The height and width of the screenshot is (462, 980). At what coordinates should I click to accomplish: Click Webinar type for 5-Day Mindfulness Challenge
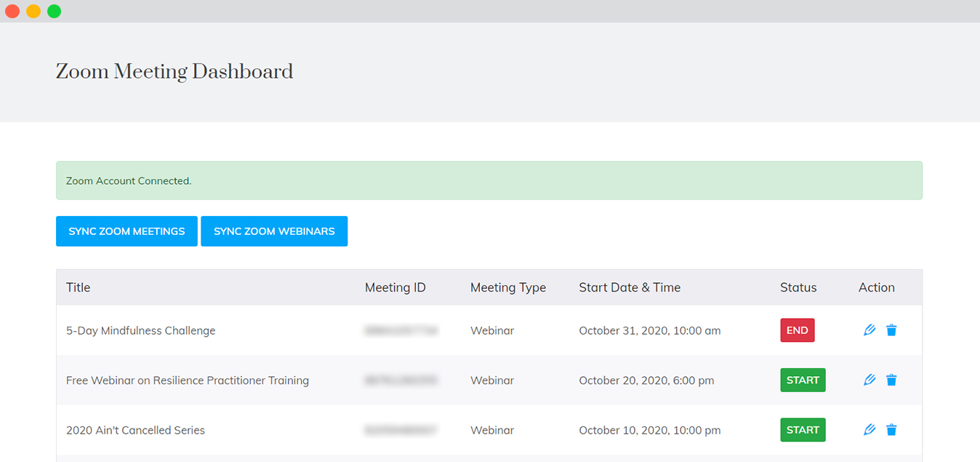(x=492, y=330)
